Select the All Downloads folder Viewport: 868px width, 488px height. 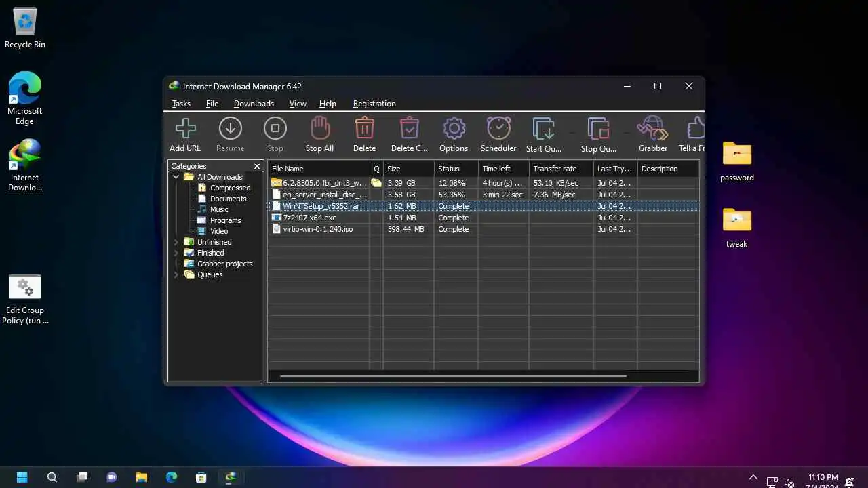coord(220,177)
